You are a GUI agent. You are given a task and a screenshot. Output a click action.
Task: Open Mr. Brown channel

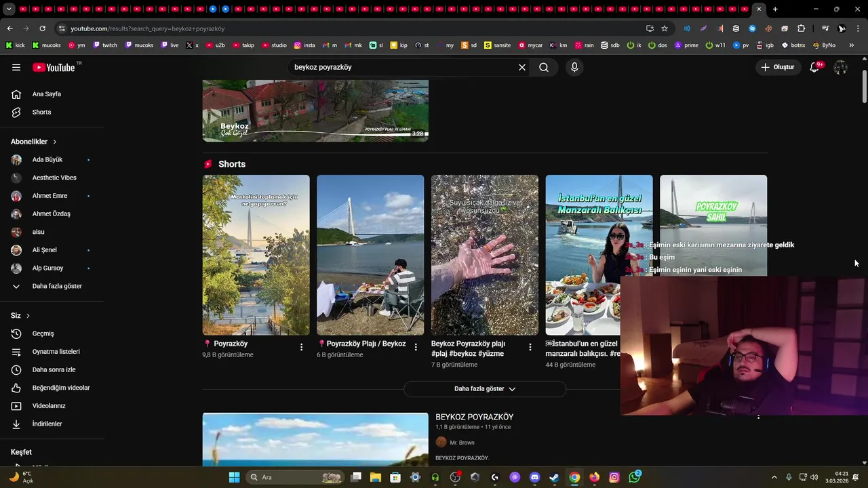pyautogui.click(x=462, y=443)
